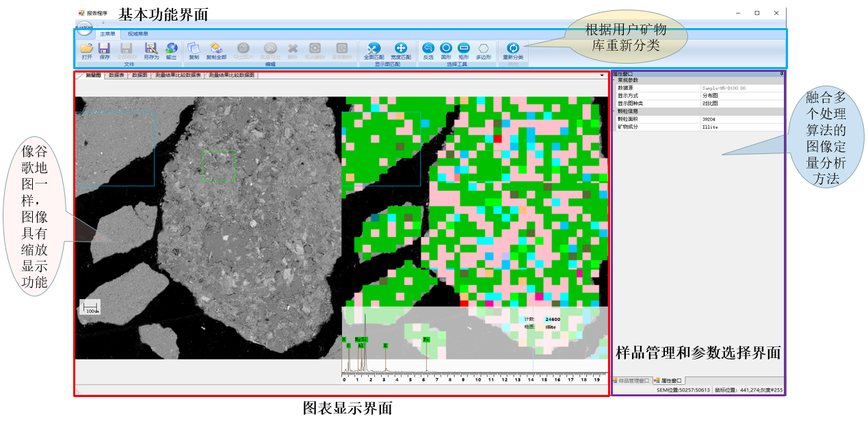The image size is (868, 421).
Task: Open the 数据表 tab
Action: (x=116, y=75)
